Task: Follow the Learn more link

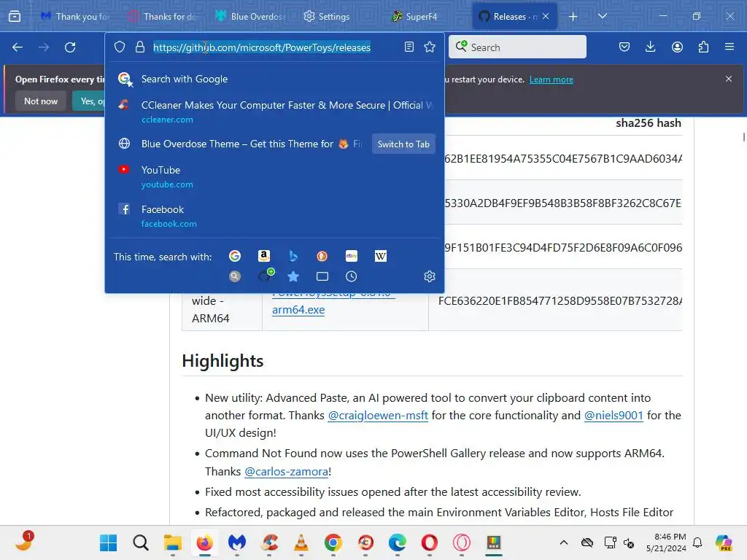Action: coord(551,79)
